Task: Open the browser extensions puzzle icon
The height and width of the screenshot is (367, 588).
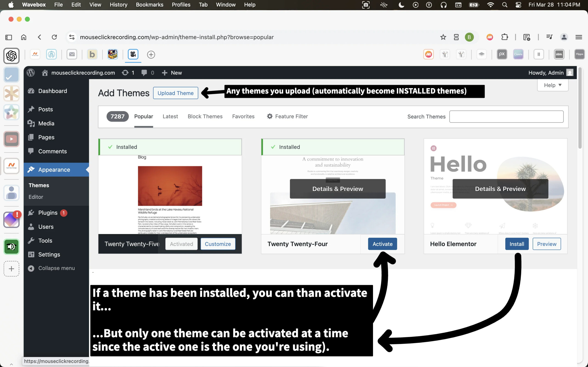Action: 505,37
